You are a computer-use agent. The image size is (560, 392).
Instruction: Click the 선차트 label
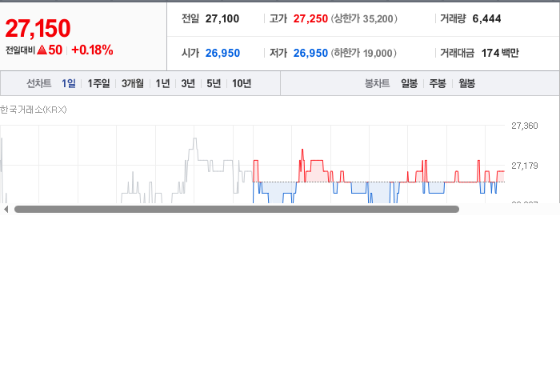point(39,83)
